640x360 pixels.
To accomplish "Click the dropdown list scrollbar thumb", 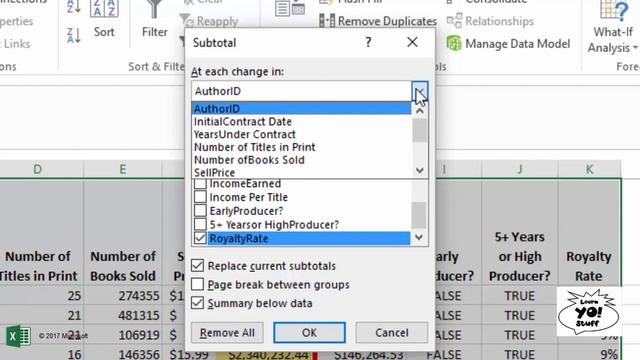I will click(x=420, y=130).
